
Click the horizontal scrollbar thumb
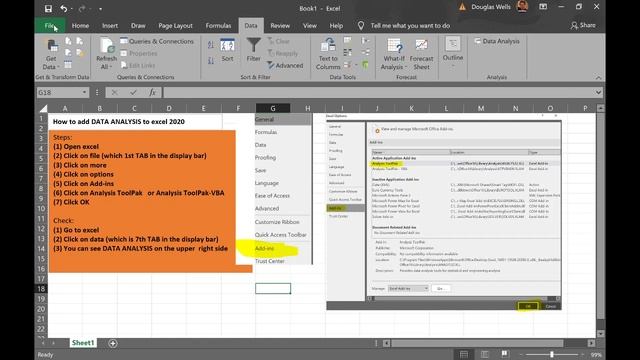[x=477, y=343]
